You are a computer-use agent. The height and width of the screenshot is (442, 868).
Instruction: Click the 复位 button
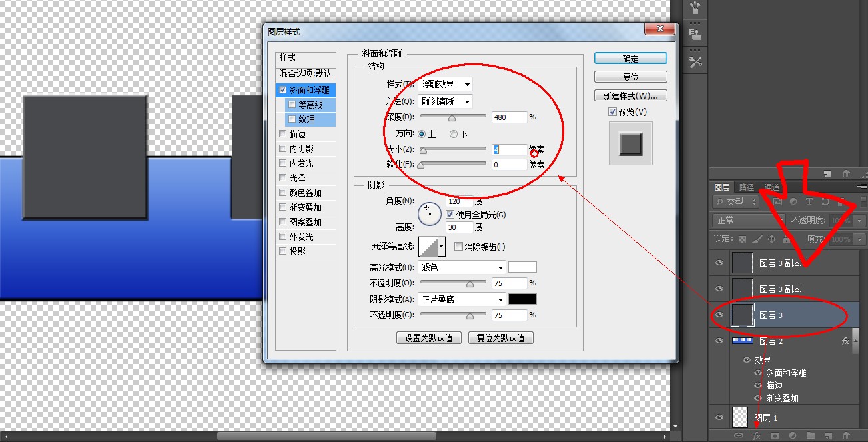[x=631, y=77]
